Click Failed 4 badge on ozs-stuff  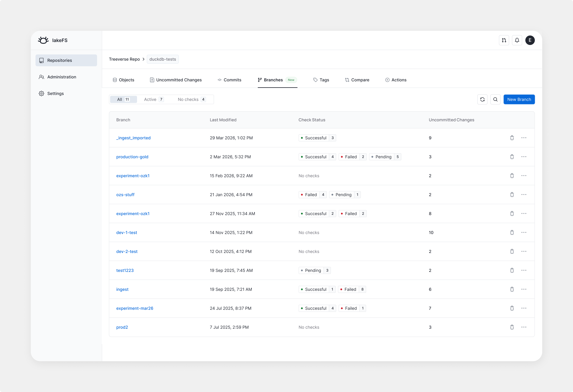313,195
